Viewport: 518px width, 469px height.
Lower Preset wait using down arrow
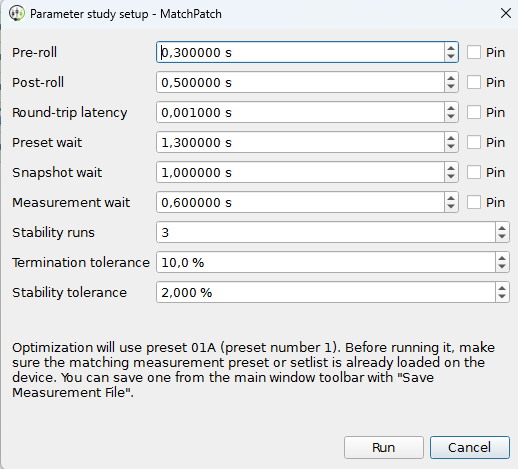(451, 147)
